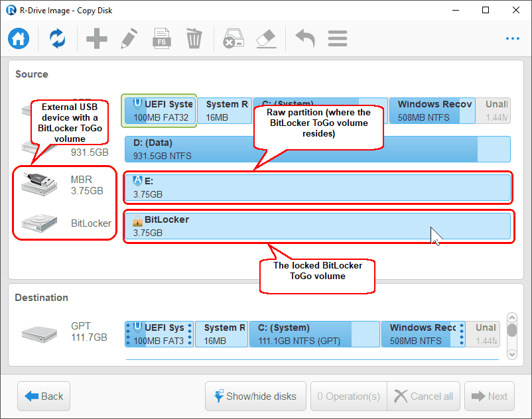Click destination scrollbar down arrow
The image size is (532, 419).
[x=512, y=354]
